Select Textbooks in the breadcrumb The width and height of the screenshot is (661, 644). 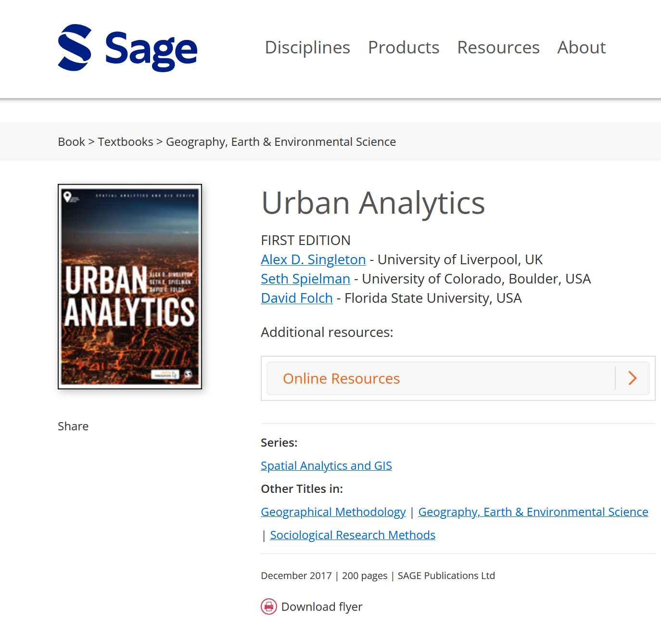[126, 142]
